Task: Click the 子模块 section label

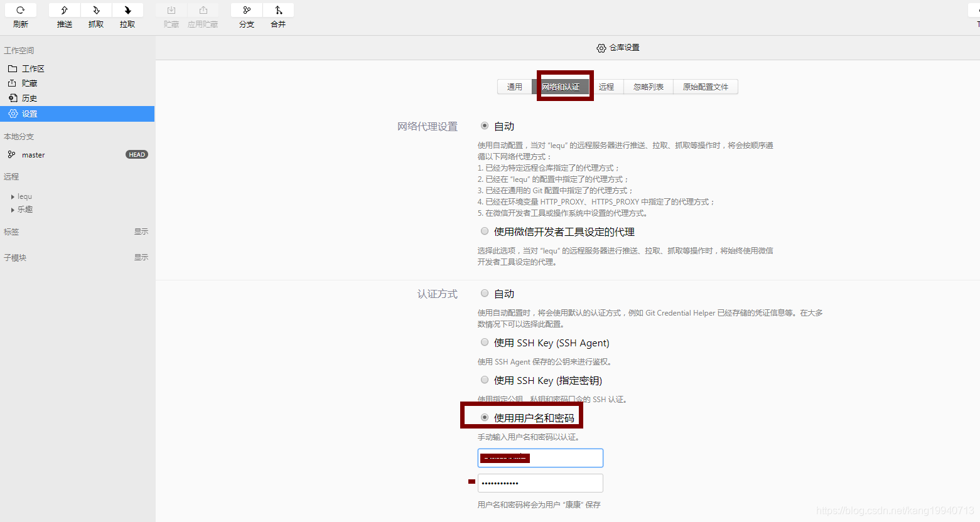Action: tap(15, 257)
